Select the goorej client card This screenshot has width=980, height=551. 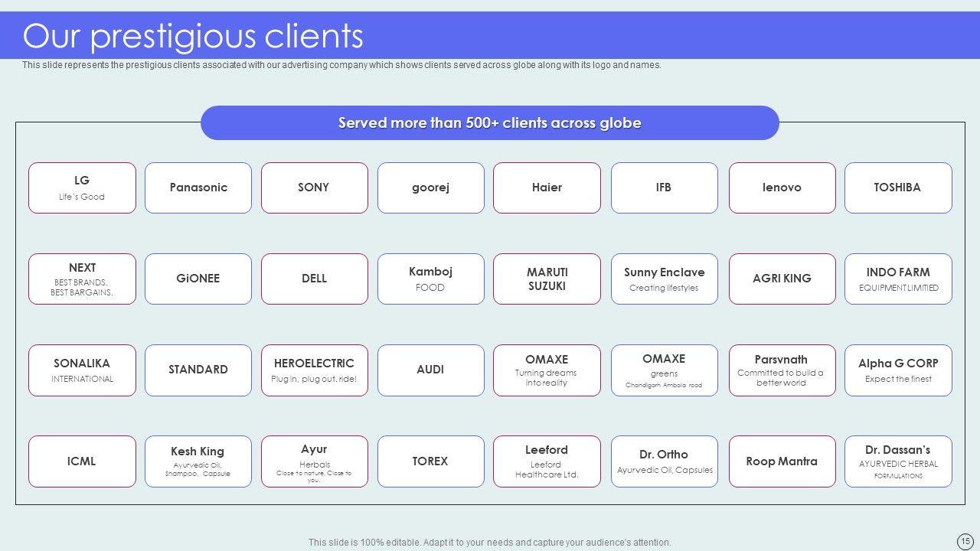(x=431, y=187)
